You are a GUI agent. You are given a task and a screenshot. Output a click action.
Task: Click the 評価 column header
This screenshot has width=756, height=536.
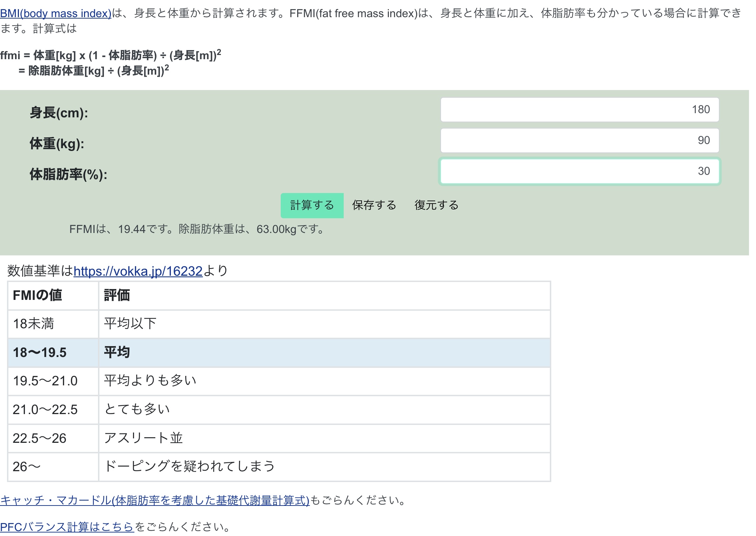click(x=117, y=295)
